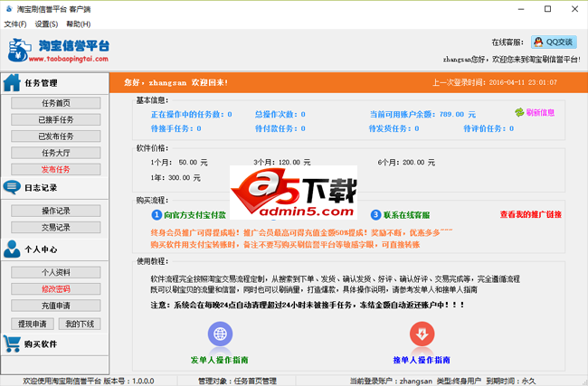Open 充值申请 form
The width and height of the screenshot is (588, 386).
pos(56,306)
